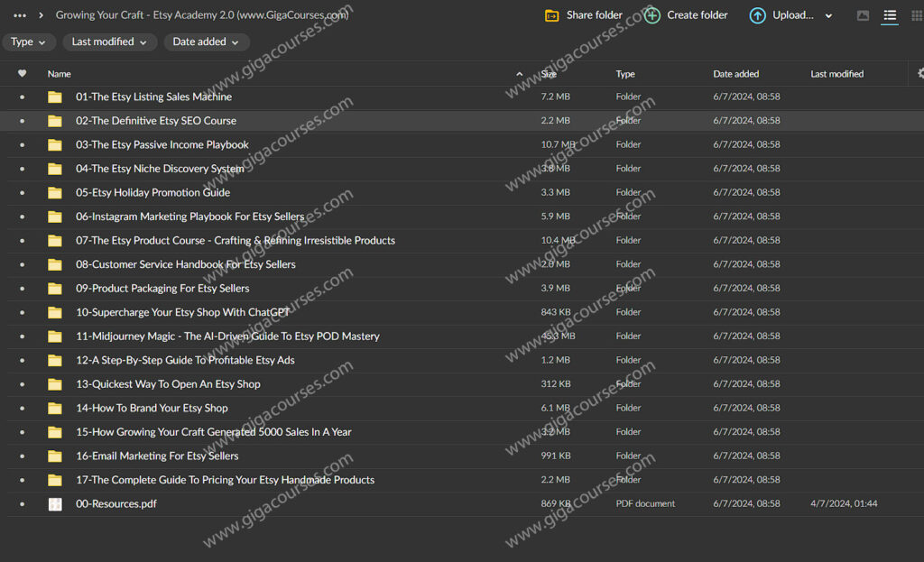The width and height of the screenshot is (924, 562).
Task: Toggle the favorite dot for 01-The Etsy Listing Sales Machine
Action: [x=22, y=97]
